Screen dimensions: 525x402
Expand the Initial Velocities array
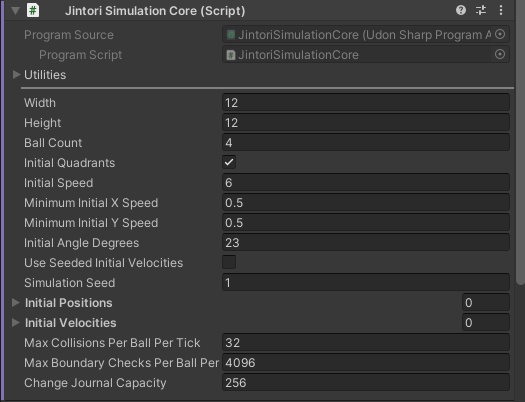click(15, 323)
